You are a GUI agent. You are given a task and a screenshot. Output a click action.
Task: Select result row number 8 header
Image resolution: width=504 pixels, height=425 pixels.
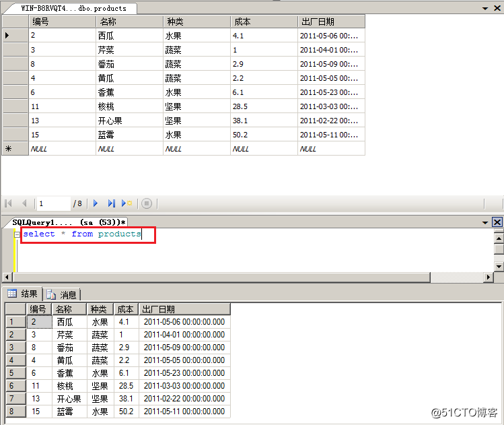(15, 411)
